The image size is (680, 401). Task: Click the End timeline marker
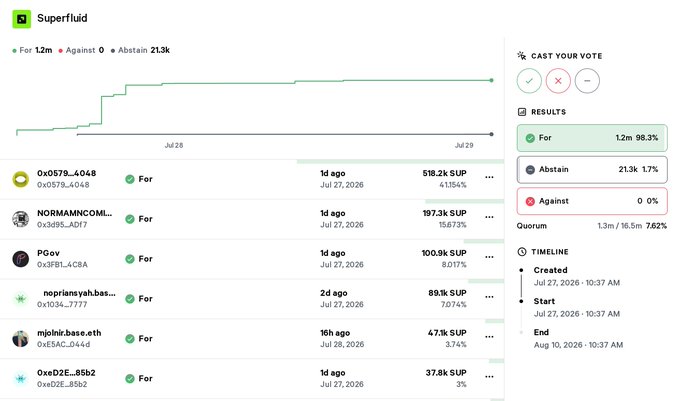(x=521, y=333)
